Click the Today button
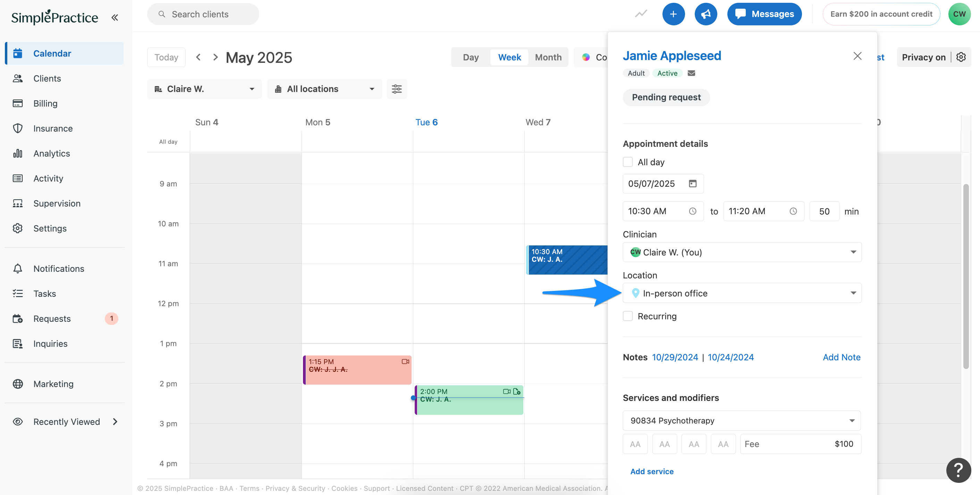 [166, 57]
